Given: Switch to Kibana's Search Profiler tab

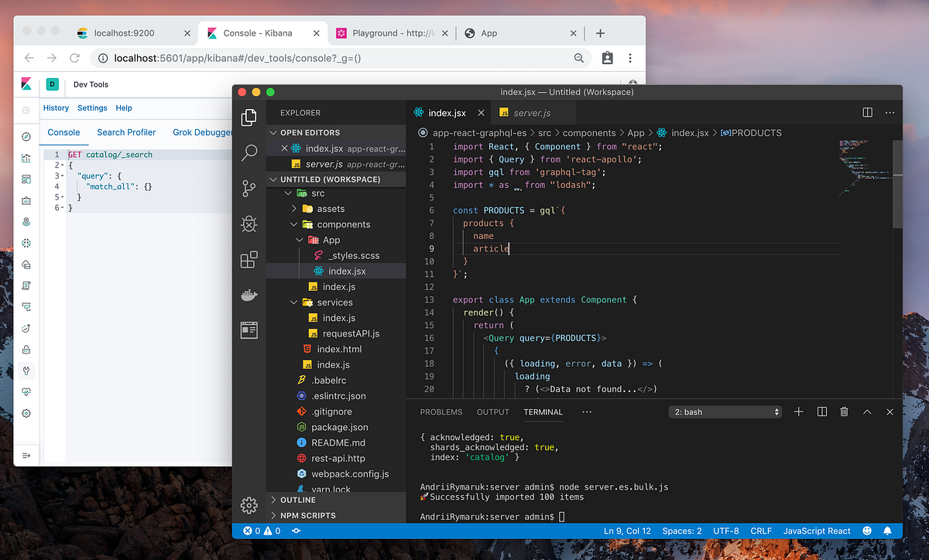Looking at the screenshot, I should click(125, 132).
